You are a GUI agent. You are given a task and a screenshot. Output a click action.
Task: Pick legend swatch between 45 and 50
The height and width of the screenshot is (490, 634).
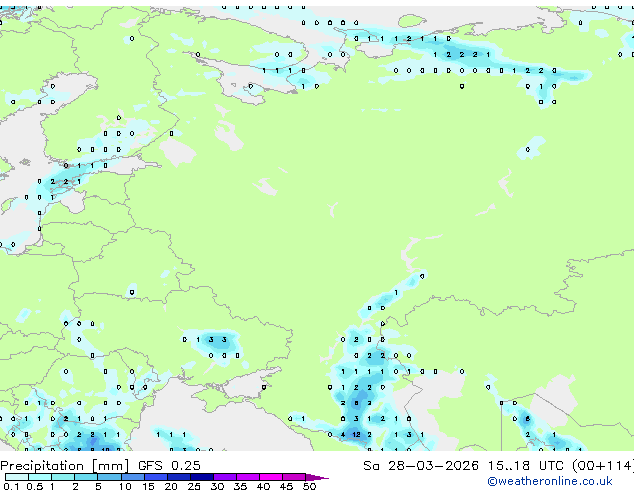(294, 477)
